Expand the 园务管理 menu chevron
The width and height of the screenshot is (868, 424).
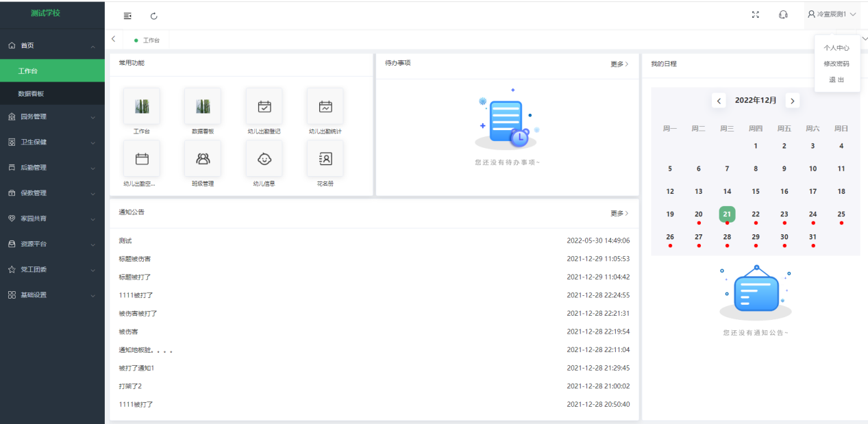93,117
